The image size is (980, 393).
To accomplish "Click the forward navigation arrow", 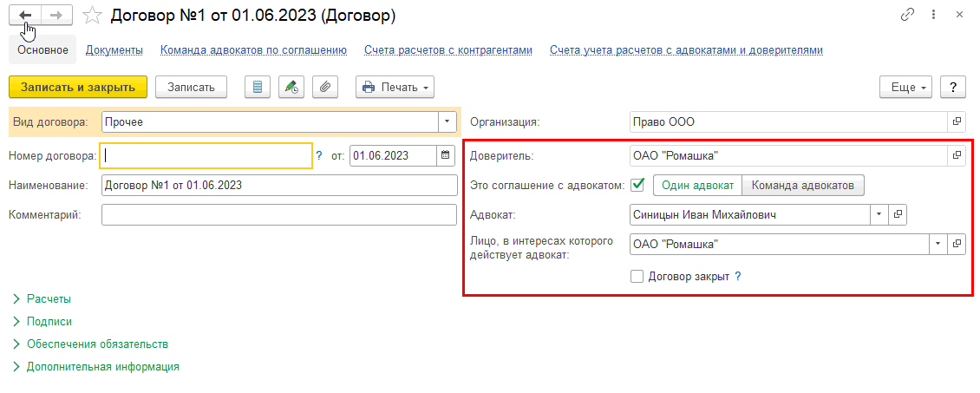I will click(x=56, y=16).
